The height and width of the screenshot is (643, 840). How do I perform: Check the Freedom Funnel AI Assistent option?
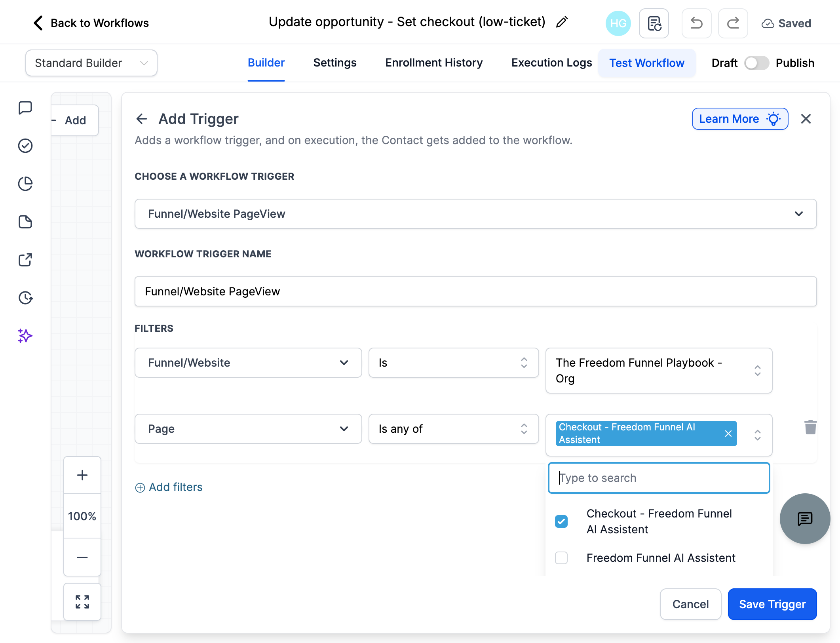[561, 558]
